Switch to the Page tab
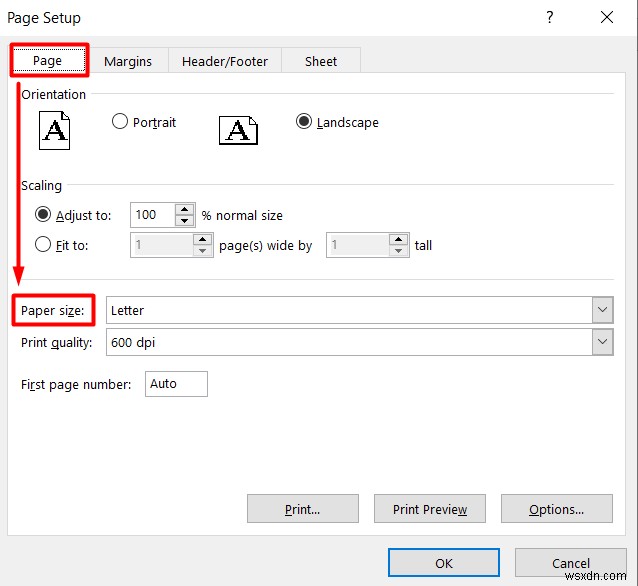The height and width of the screenshot is (586, 638). coord(49,60)
